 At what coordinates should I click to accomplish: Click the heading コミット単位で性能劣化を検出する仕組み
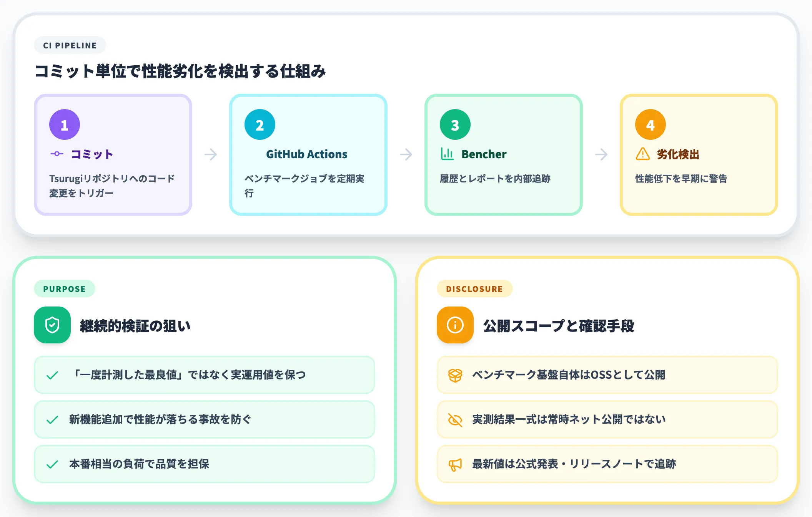[180, 71]
